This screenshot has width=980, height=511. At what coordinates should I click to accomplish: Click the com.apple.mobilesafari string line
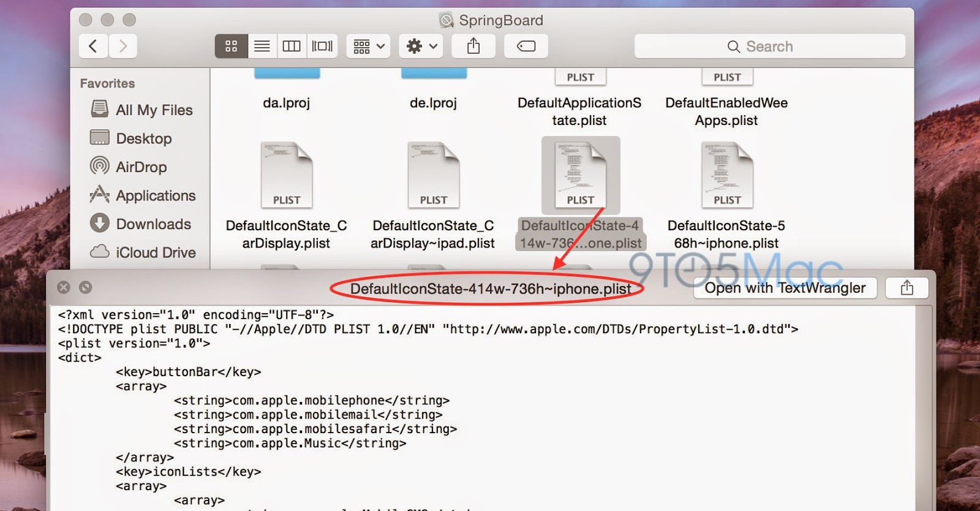tap(315, 429)
